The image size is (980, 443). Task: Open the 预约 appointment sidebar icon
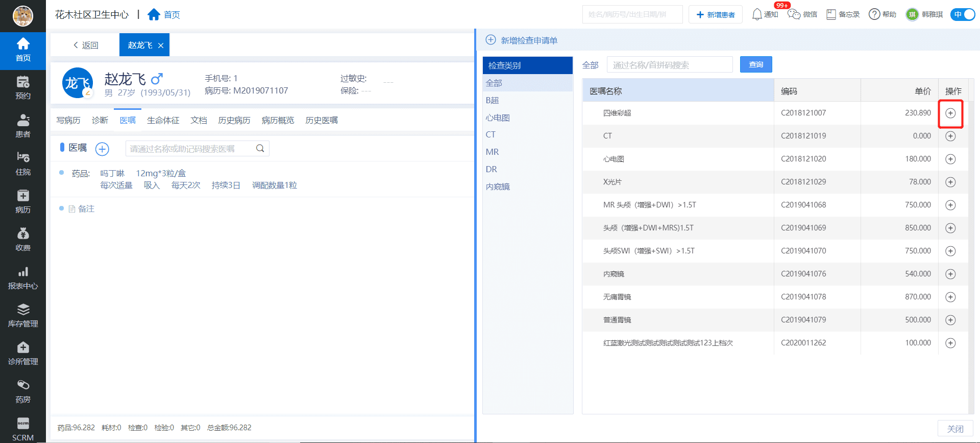point(23,87)
